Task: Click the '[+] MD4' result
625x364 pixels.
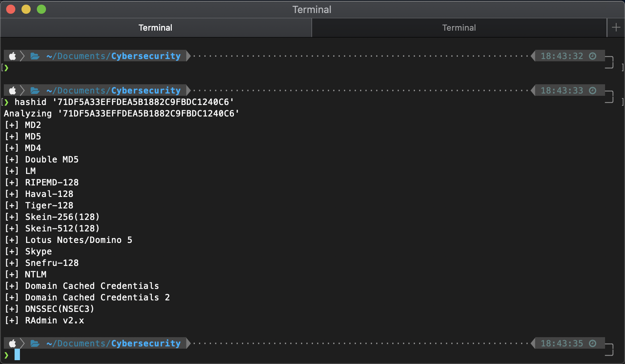Action: (23, 148)
